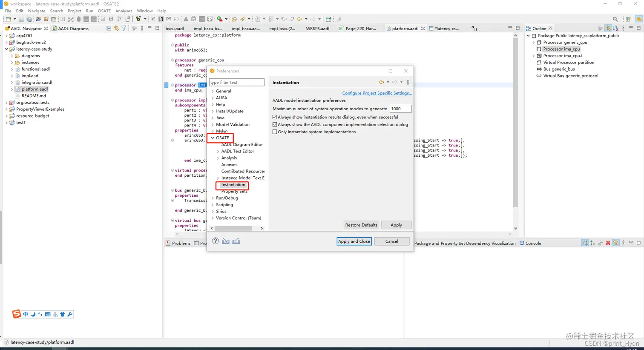The height and width of the screenshot is (350, 644).
Task: Expand Processor ima_cpu.i in Outline
Action: pos(534,56)
